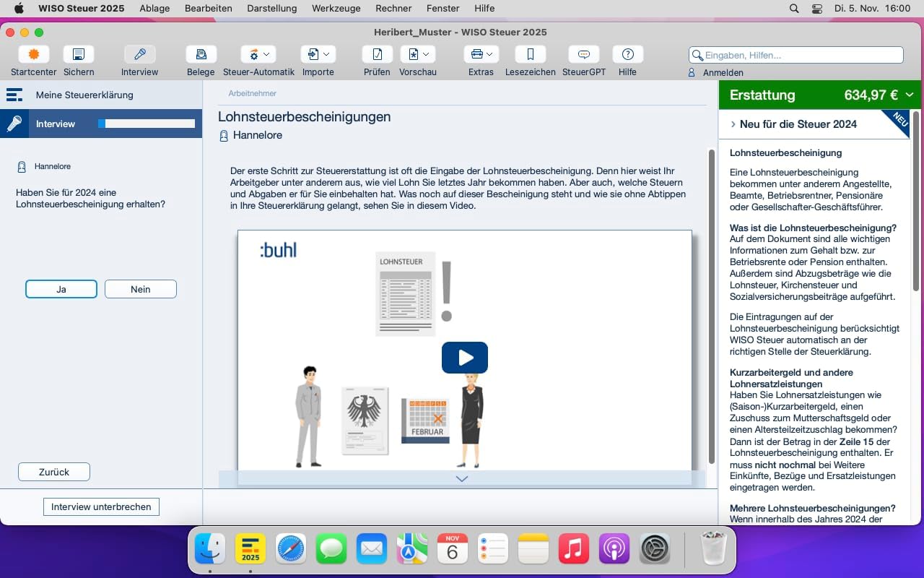Expand the Erstattung amount chevron
Viewport: 924px width, 578px height.
[x=910, y=95]
